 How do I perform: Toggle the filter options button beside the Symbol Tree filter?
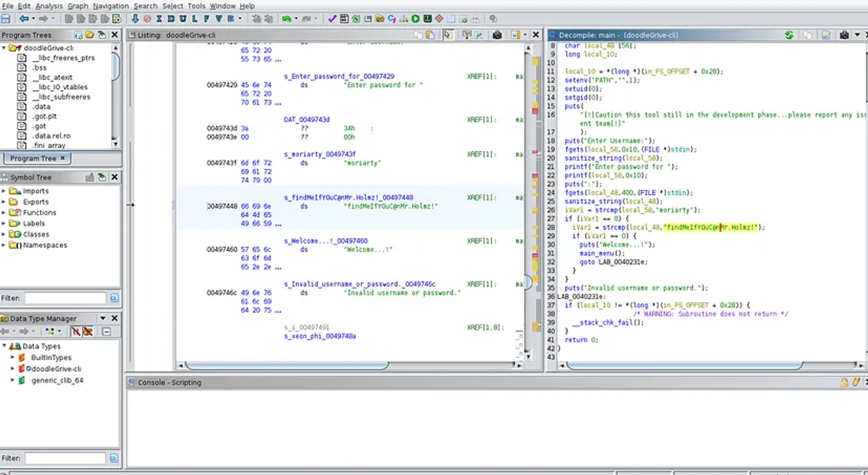(x=114, y=298)
